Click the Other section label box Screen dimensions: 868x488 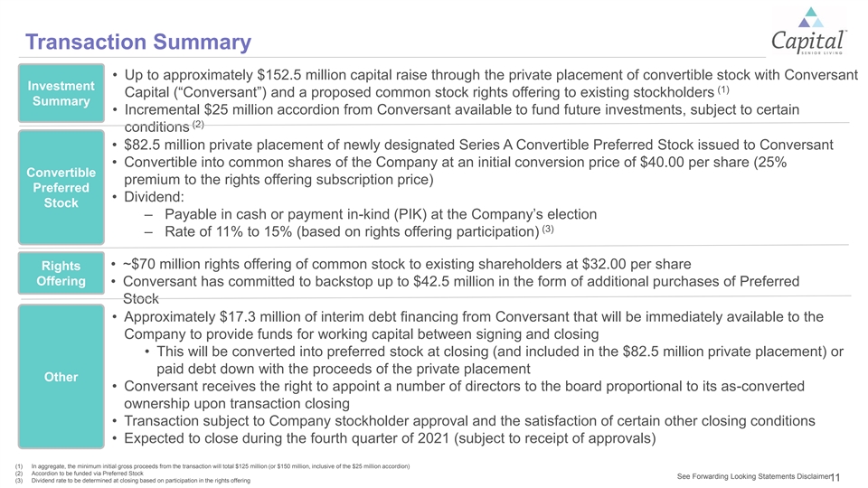point(61,377)
